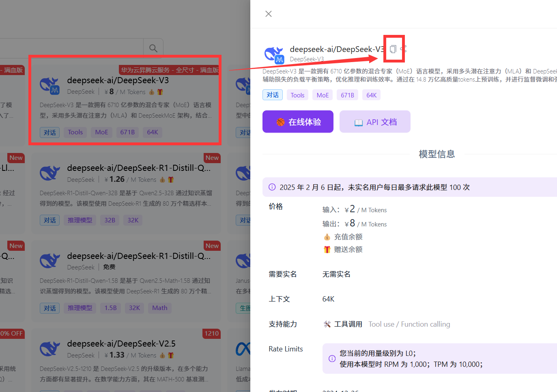Select the 对话 tag in detail panel
Image resolution: width=557 pixels, height=392 pixels.
(273, 95)
